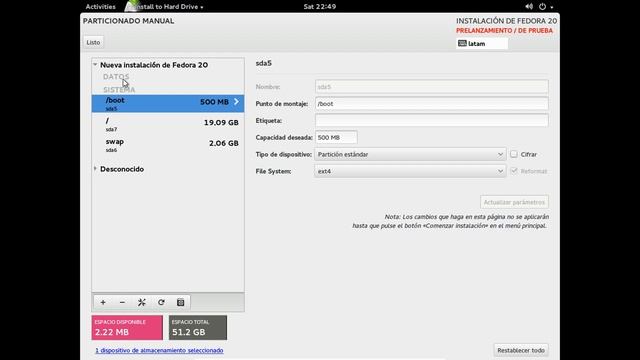
Task: Click the Etiqueta input field
Action: click(432, 120)
